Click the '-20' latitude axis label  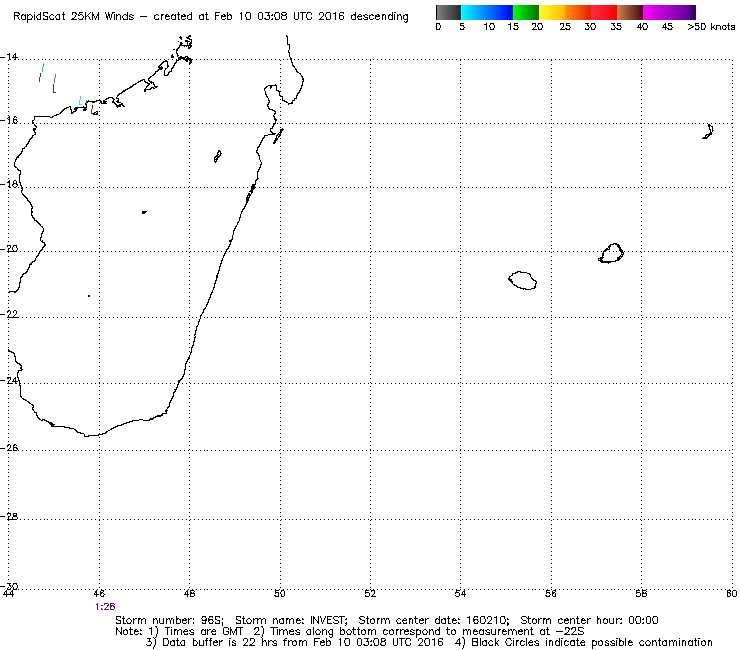tap(9, 249)
